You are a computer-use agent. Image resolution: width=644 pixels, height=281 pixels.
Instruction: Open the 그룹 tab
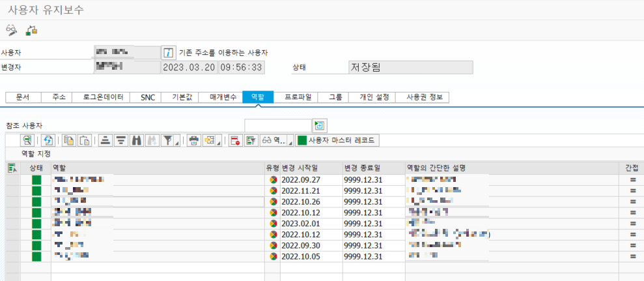coord(333,98)
